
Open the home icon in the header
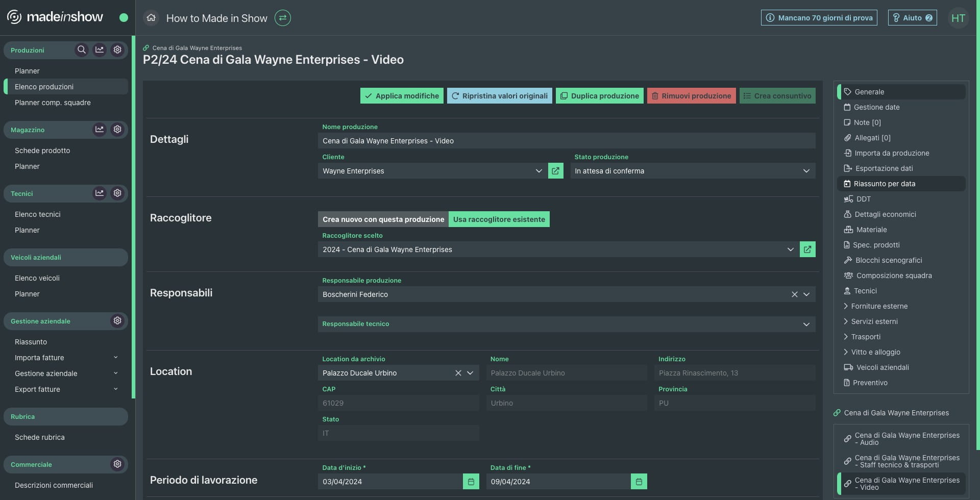[151, 18]
